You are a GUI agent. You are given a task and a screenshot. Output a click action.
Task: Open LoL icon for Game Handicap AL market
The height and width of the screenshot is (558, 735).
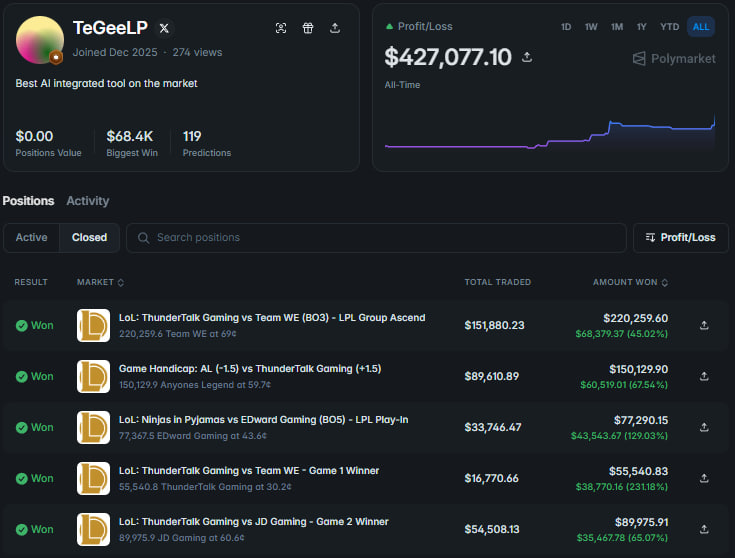coord(93,376)
